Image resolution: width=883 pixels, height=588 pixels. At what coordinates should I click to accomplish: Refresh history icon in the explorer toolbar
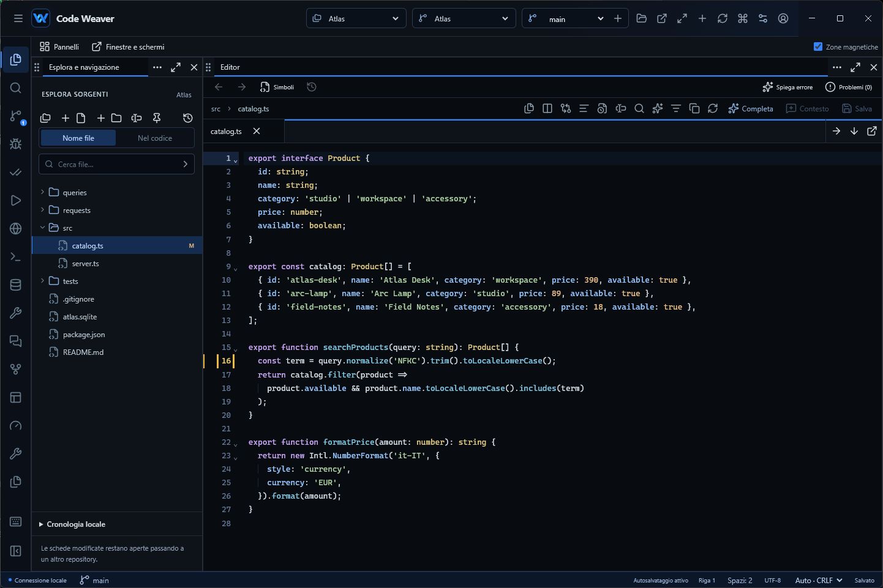tap(188, 118)
